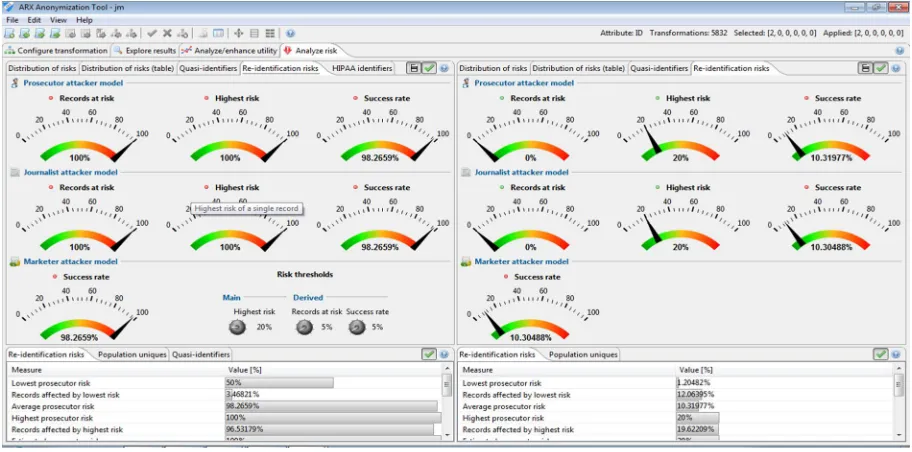Select the Average prosecutor risk row on left

click(x=226, y=406)
